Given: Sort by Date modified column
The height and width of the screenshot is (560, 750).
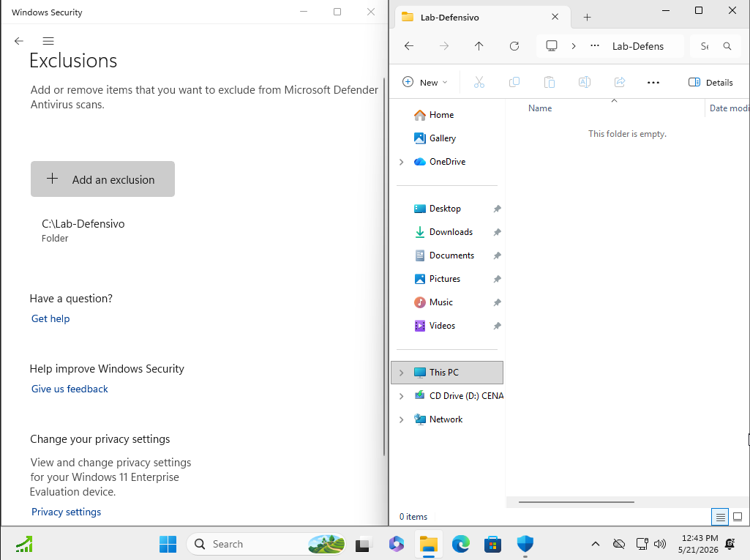Looking at the screenshot, I should 729,108.
